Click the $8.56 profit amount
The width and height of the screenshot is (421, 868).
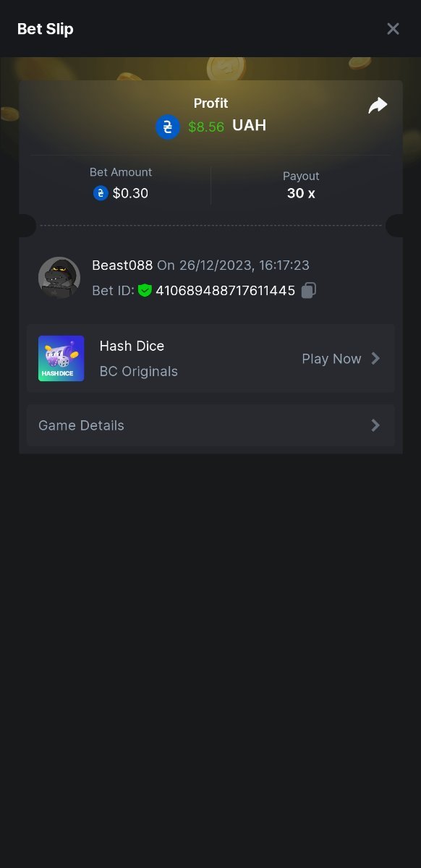[206, 127]
